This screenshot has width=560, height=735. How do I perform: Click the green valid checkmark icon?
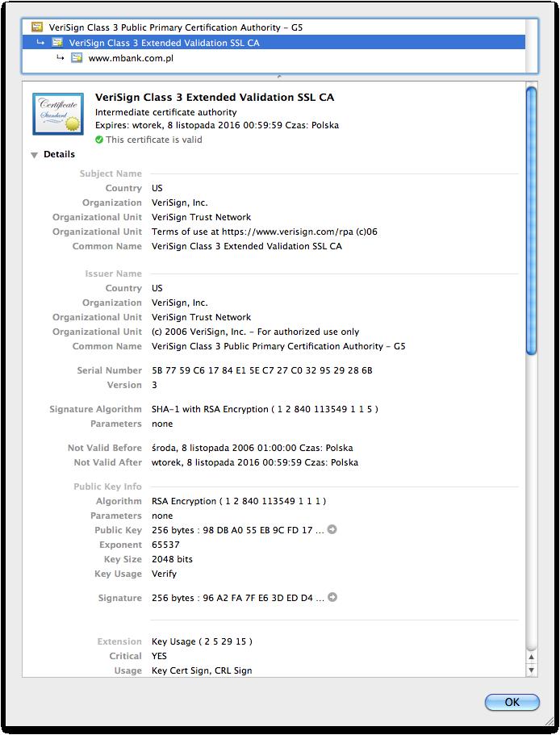(99, 140)
